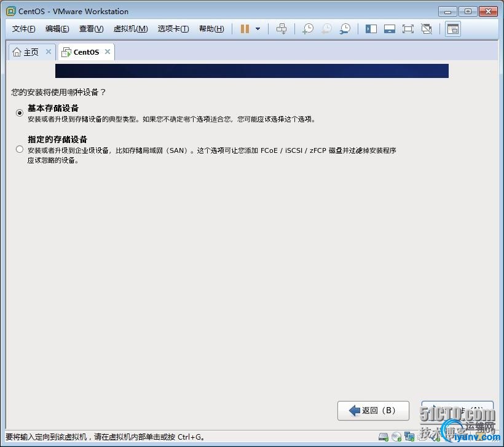Viewport: 504px width, 447px height.
Task: Click the VMware Workstation title bar icon
Action: point(10,11)
